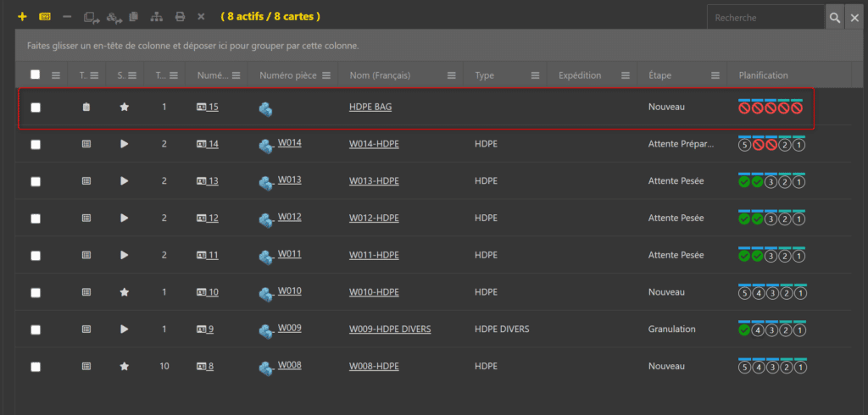Click the yellow card icon in toolbar

[45, 17]
